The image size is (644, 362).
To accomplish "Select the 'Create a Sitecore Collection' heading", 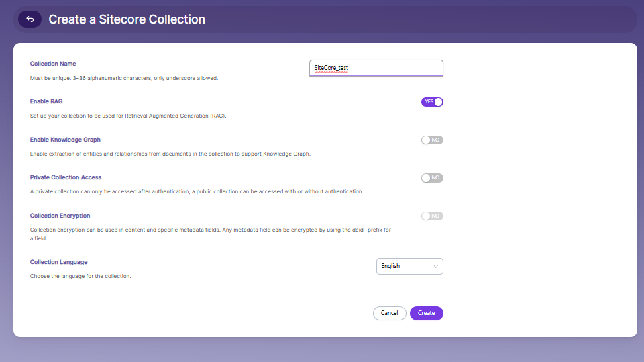I will pyautogui.click(x=127, y=19).
